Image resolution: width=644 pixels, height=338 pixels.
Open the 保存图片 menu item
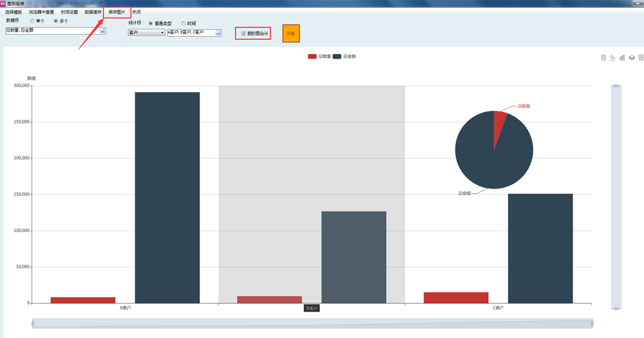click(x=117, y=12)
